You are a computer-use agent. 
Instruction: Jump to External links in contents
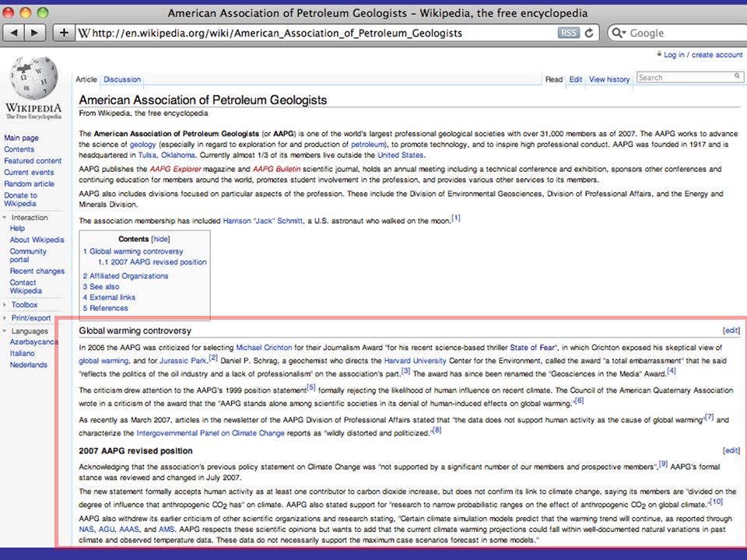(110, 297)
